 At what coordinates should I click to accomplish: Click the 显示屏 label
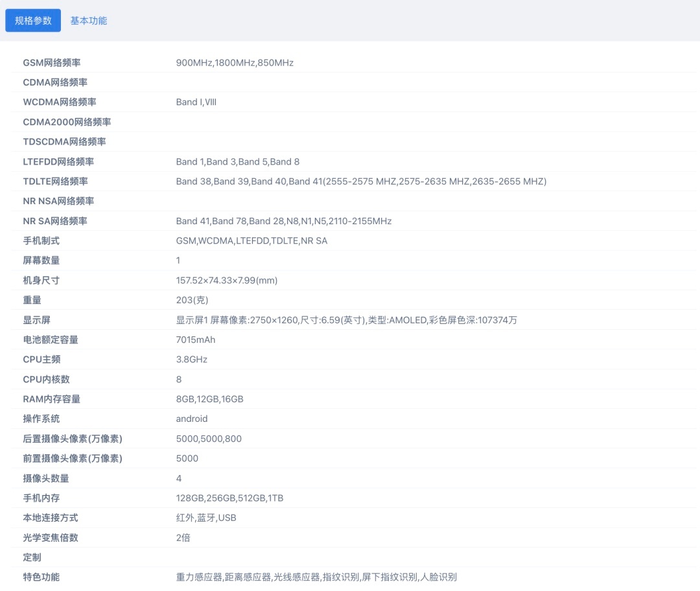36,320
